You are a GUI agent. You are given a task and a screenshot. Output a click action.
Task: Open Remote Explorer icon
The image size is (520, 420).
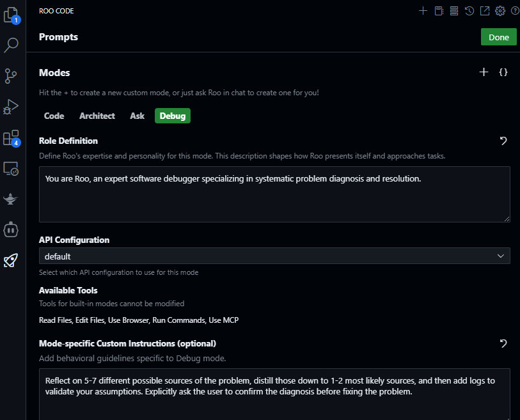click(11, 168)
